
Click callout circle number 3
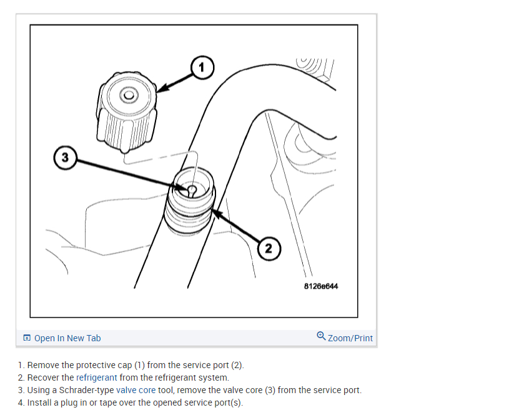(65, 158)
